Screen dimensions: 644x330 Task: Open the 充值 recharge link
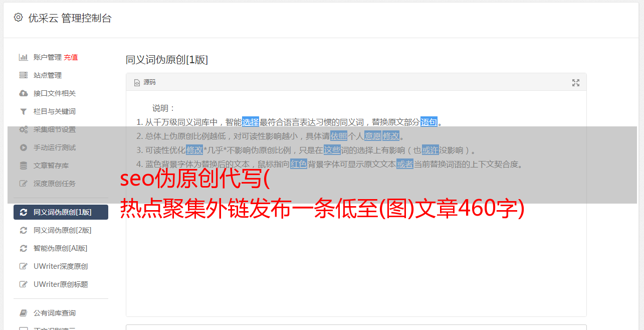coord(71,57)
